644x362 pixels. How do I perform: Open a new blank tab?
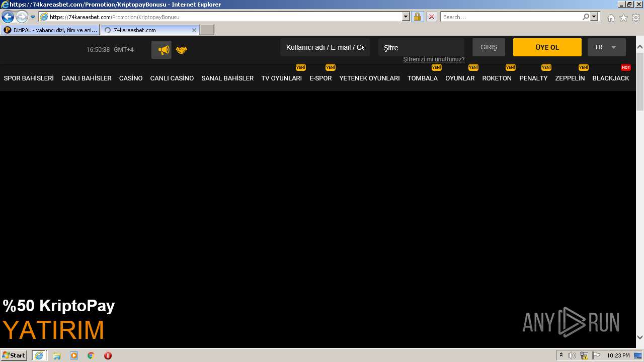pos(207,30)
